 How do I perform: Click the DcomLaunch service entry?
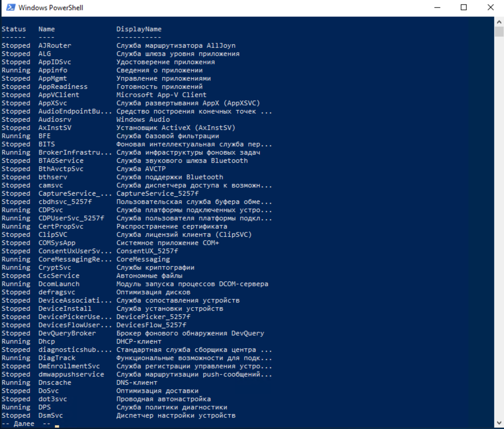point(59,284)
